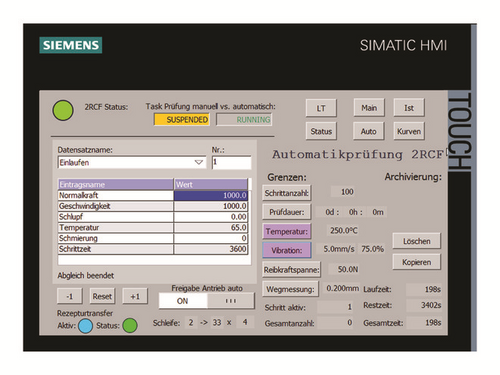Open the LT screen
500x375 pixels.
coord(321,108)
